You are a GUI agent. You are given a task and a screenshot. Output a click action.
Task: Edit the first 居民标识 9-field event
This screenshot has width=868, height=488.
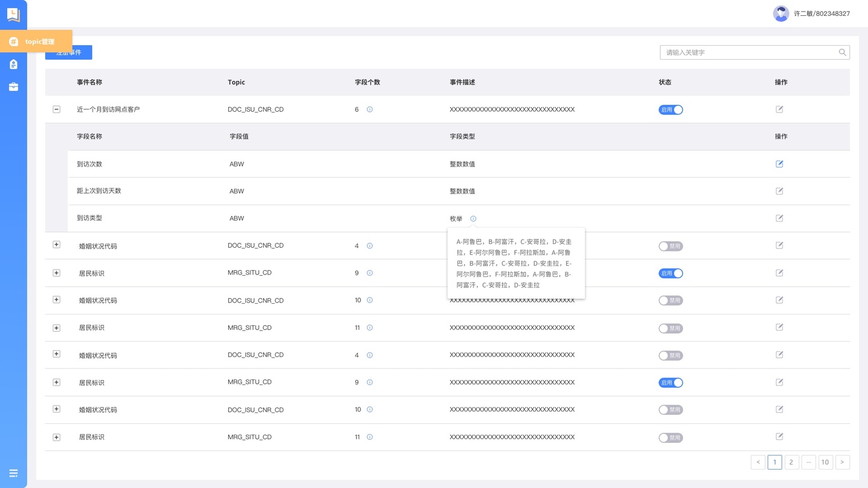coord(780,273)
